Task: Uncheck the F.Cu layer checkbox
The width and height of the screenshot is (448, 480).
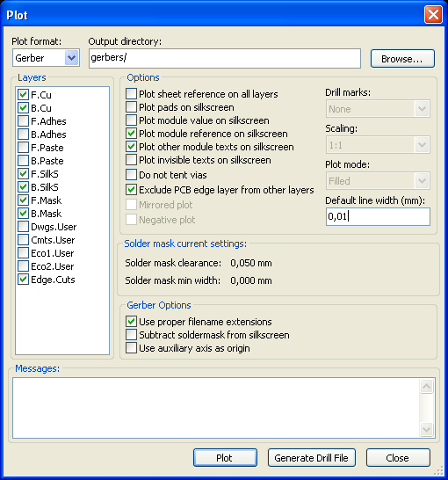Action: (23, 95)
